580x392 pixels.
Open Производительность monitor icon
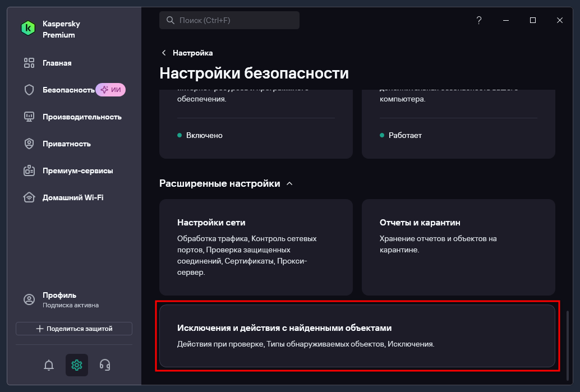pos(29,117)
